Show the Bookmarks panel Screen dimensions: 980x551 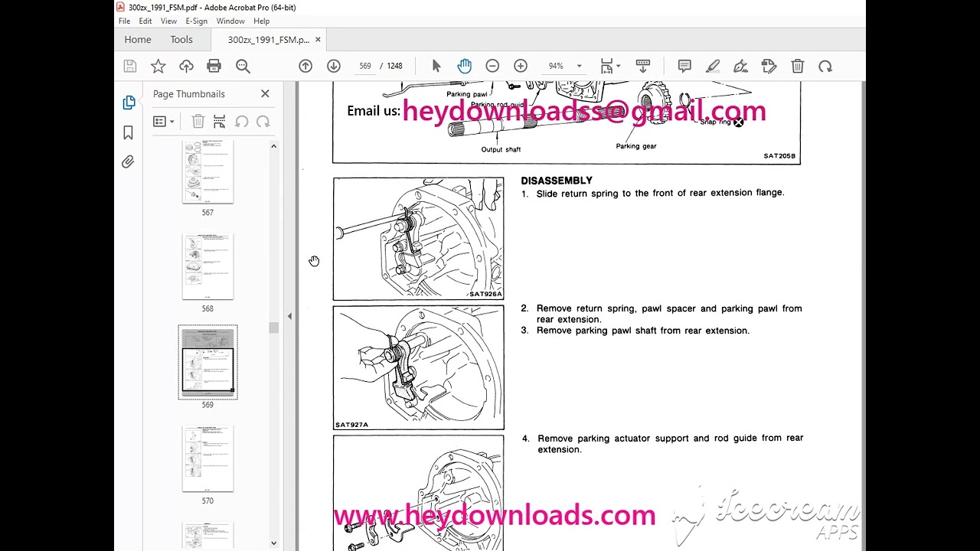129,133
